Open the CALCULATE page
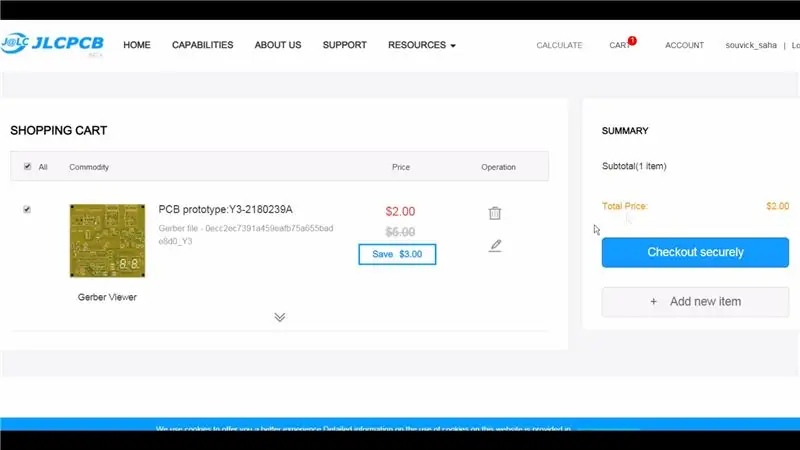The height and width of the screenshot is (450, 800). (x=559, y=45)
